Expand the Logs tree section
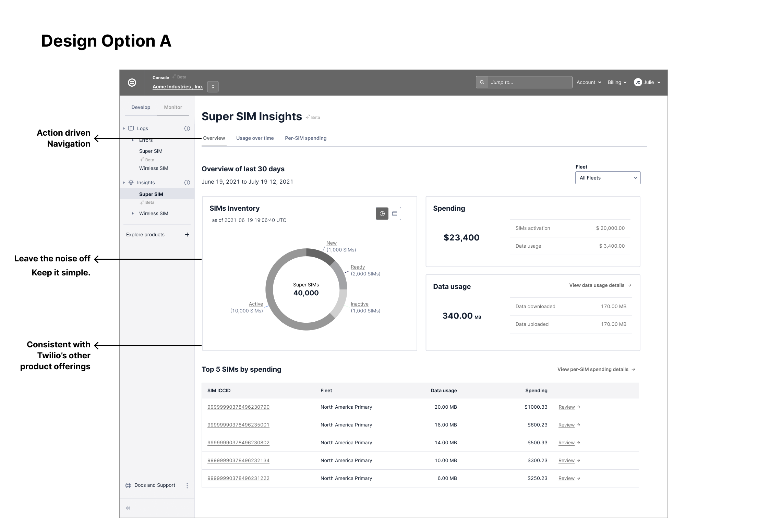This screenshot has height=532, width=757. 124,128
